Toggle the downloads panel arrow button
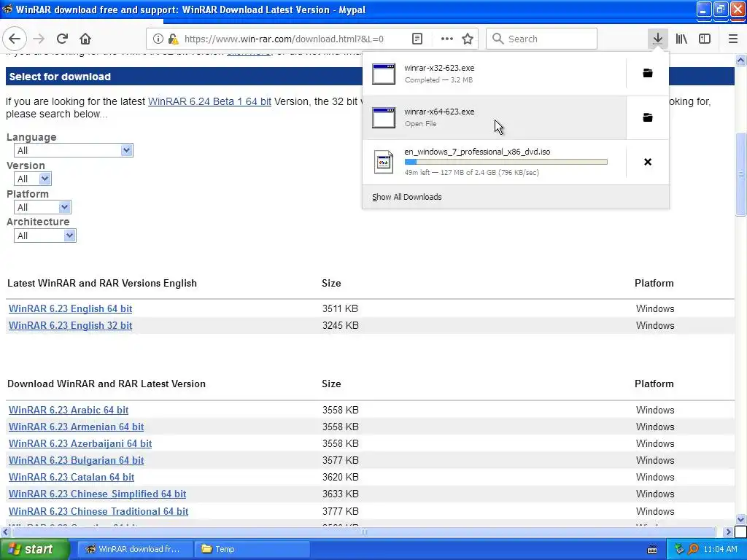The image size is (747, 560). pyautogui.click(x=657, y=39)
